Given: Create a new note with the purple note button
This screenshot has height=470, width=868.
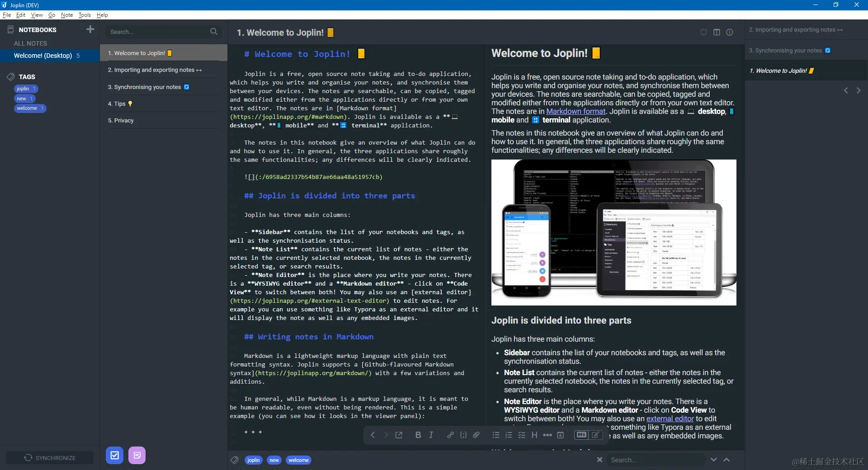Looking at the screenshot, I should (x=137, y=456).
